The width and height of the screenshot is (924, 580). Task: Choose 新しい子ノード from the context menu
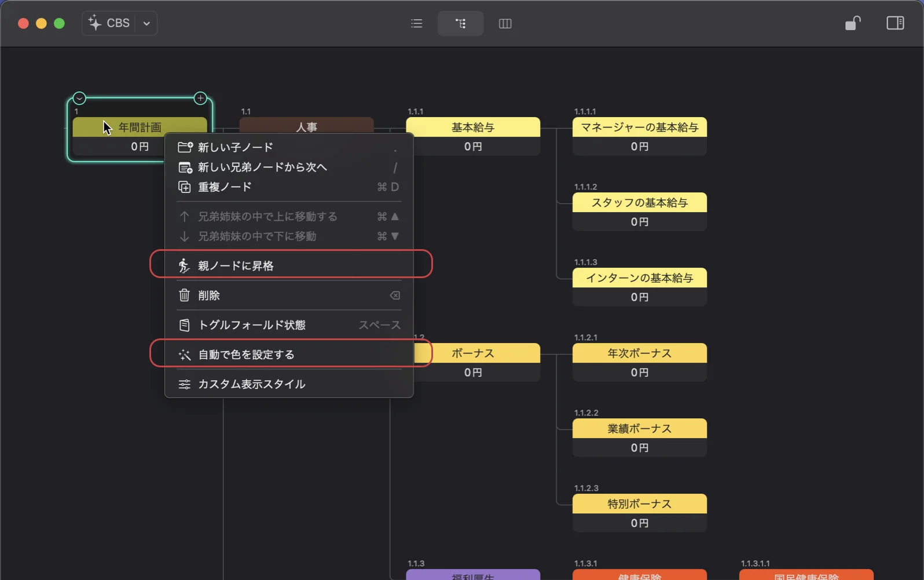(289, 147)
